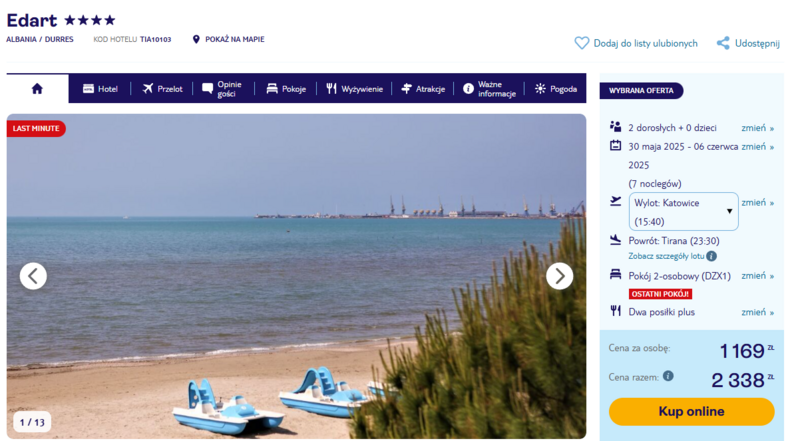Screen dimensions: 800x441
Task: Open the Pokoje tab
Action: click(286, 89)
